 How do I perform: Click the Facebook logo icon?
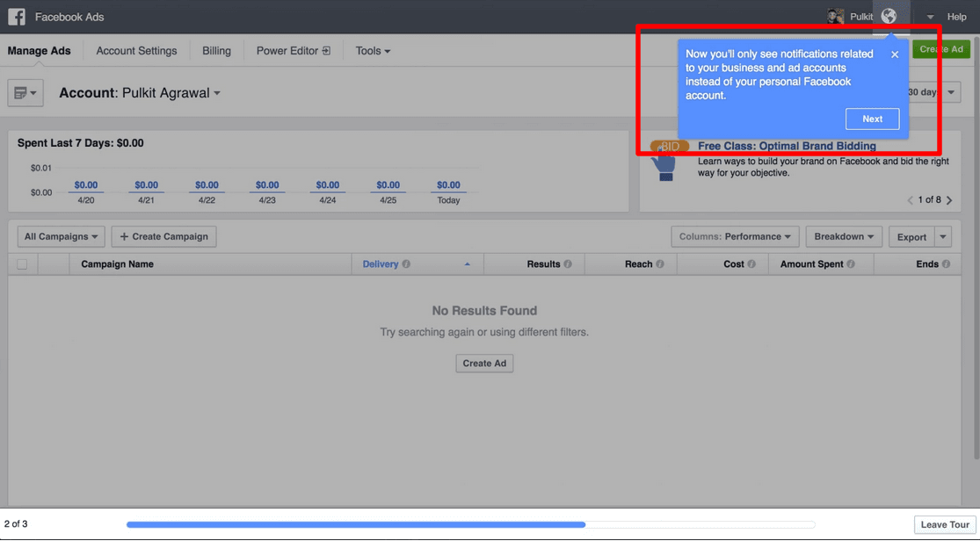coord(17,17)
